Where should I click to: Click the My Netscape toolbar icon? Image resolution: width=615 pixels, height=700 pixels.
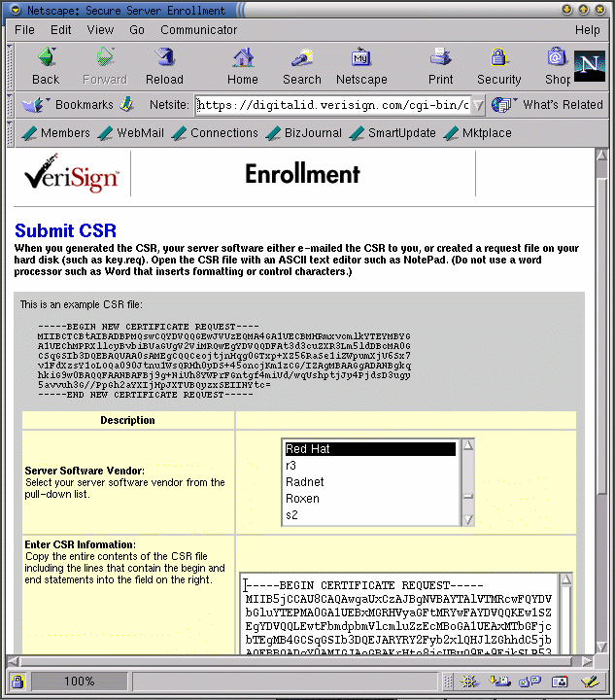[361, 65]
